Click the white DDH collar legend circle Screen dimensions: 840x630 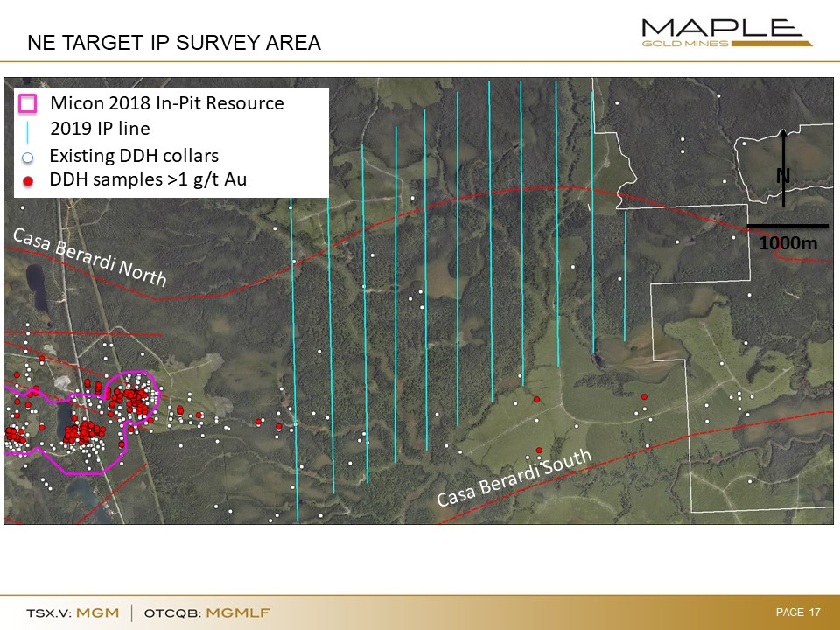27,157
